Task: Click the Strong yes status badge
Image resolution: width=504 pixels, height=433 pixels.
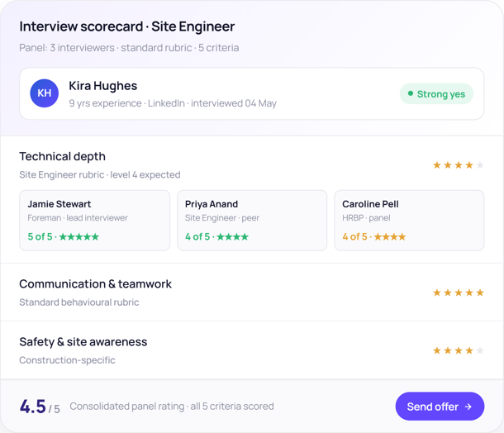Action: 436,94
